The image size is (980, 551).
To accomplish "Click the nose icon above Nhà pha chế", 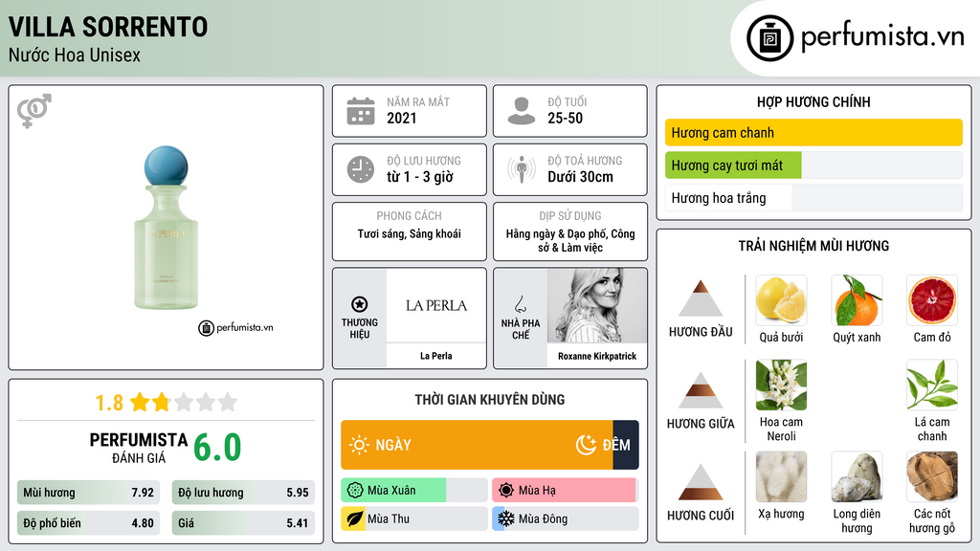I will coord(520,304).
